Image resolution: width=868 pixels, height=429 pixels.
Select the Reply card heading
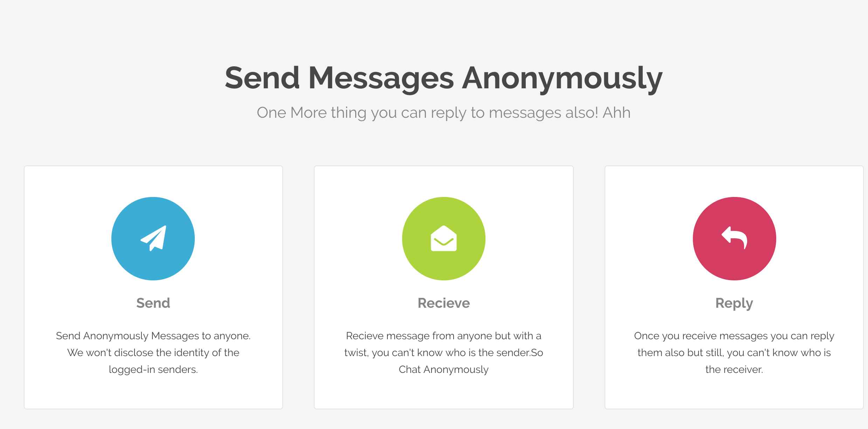click(734, 304)
